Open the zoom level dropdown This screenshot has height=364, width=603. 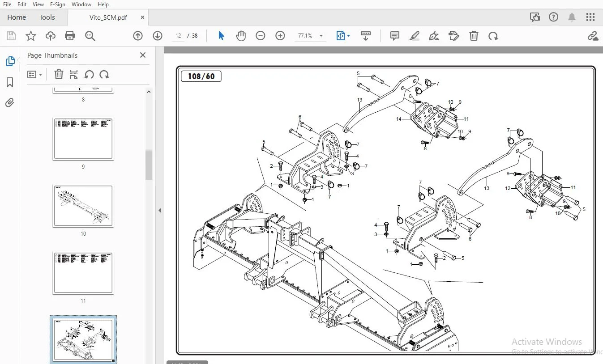[x=321, y=36]
